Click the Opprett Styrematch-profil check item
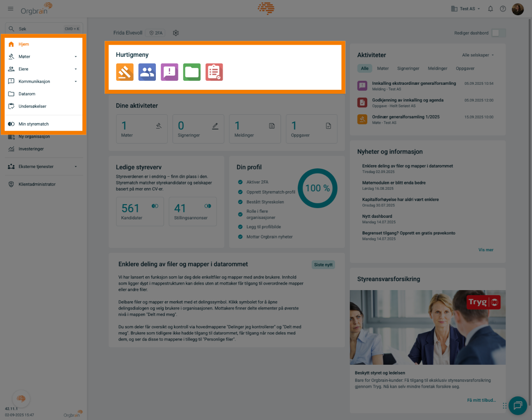This screenshot has height=420, width=532. point(266,192)
